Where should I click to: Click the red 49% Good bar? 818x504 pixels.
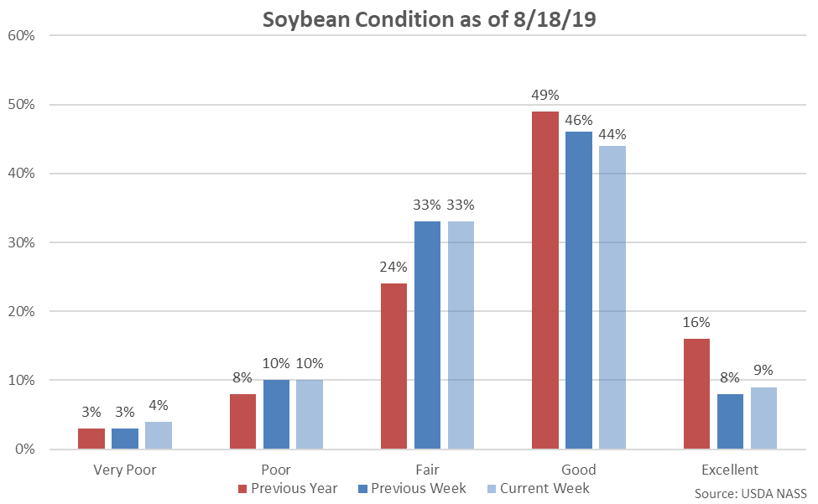click(545, 281)
